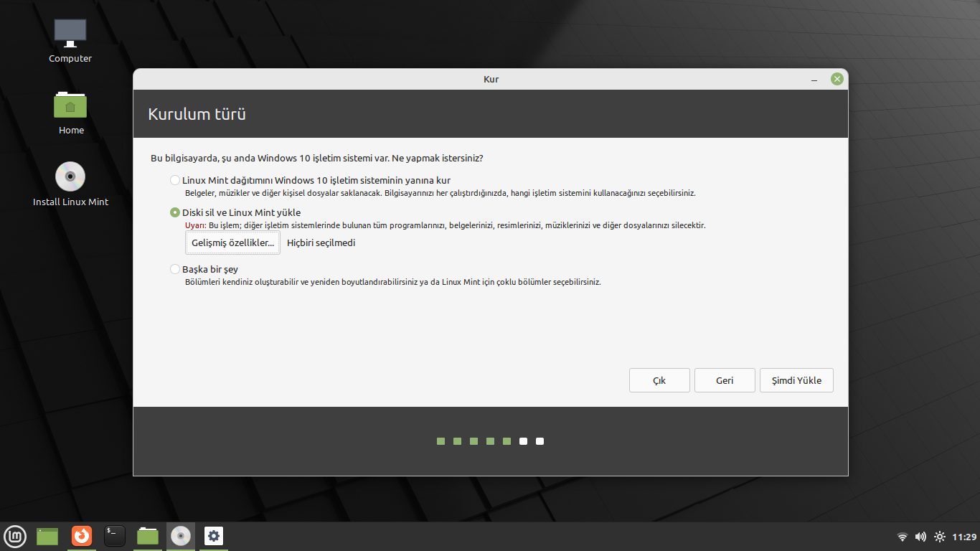
Task: Open the Computer desktop icon
Action: click(x=70, y=41)
